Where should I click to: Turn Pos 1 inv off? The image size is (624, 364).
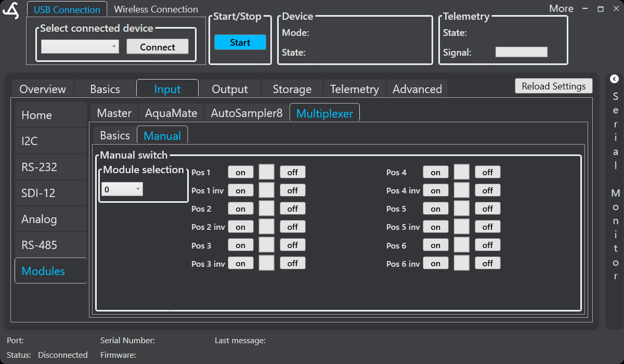click(293, 190)
